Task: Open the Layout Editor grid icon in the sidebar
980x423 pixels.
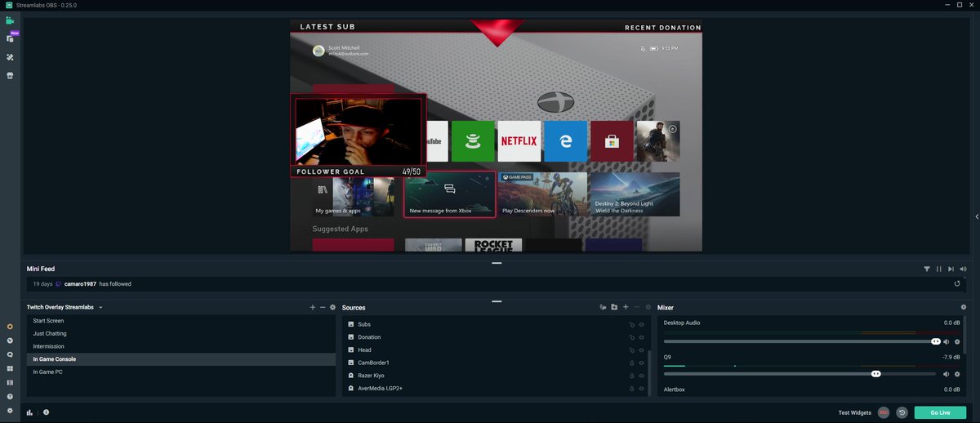Action: (x=10, y=368)
